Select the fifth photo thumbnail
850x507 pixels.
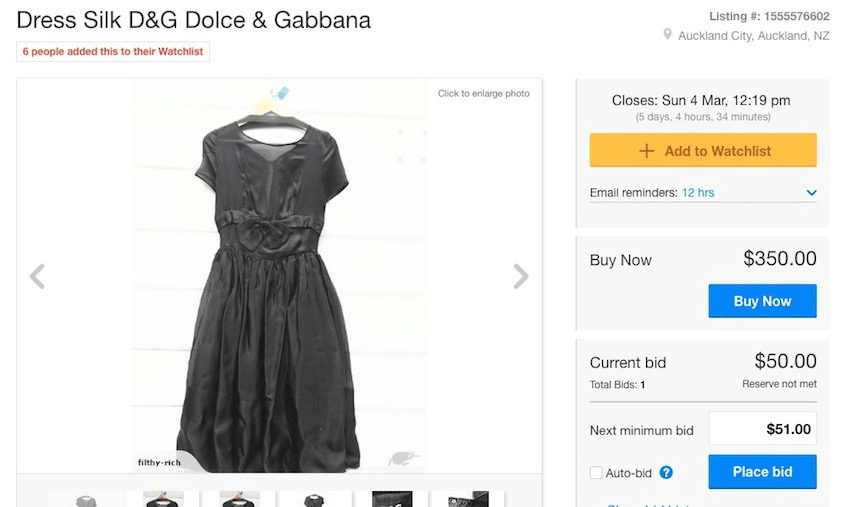tap(392, 499)
